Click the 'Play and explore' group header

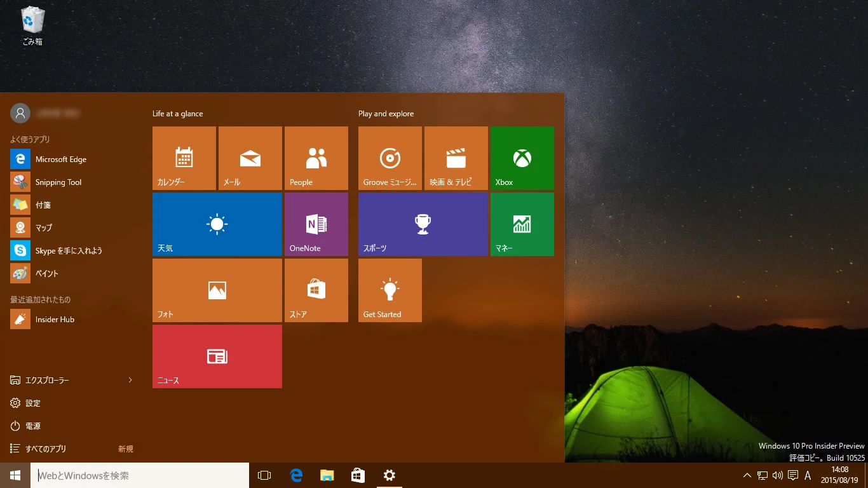(386, 114)
